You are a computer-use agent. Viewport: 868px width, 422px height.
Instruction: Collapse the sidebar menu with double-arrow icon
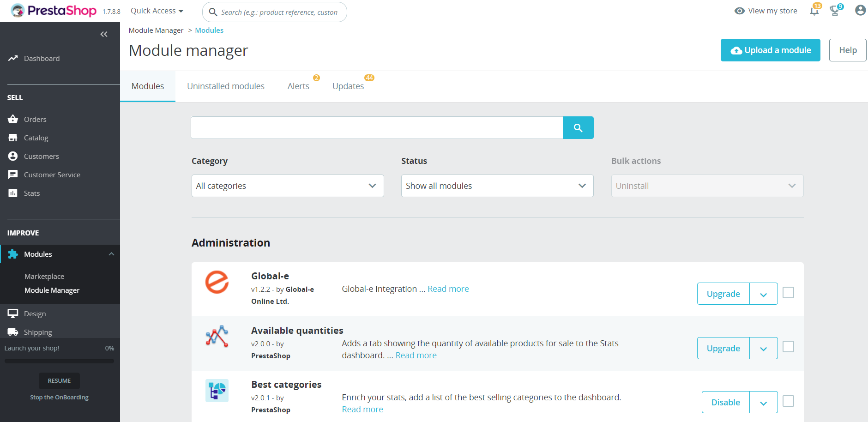coord(104,34)
